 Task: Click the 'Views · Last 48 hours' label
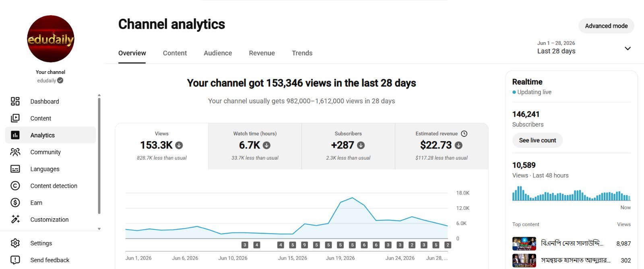click(540, 175)
